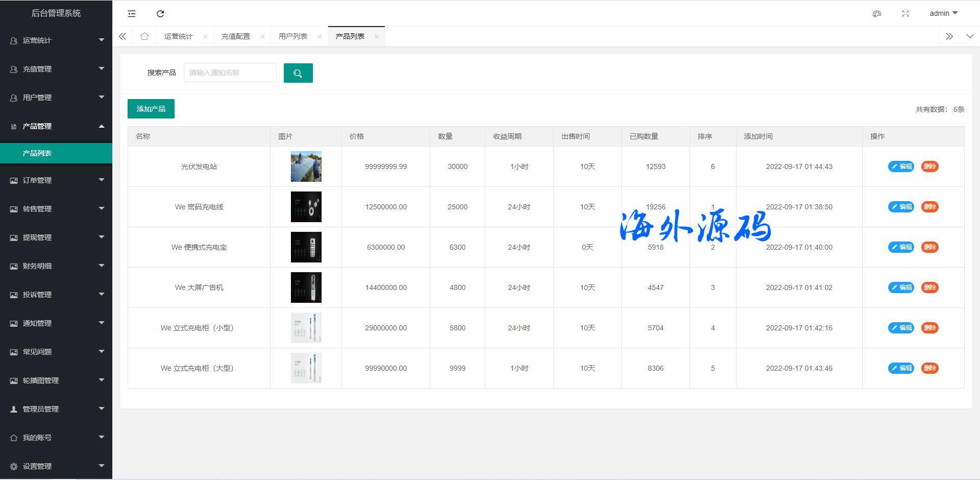
Task: Click the magnifier search button
Action: click(298, 73)
